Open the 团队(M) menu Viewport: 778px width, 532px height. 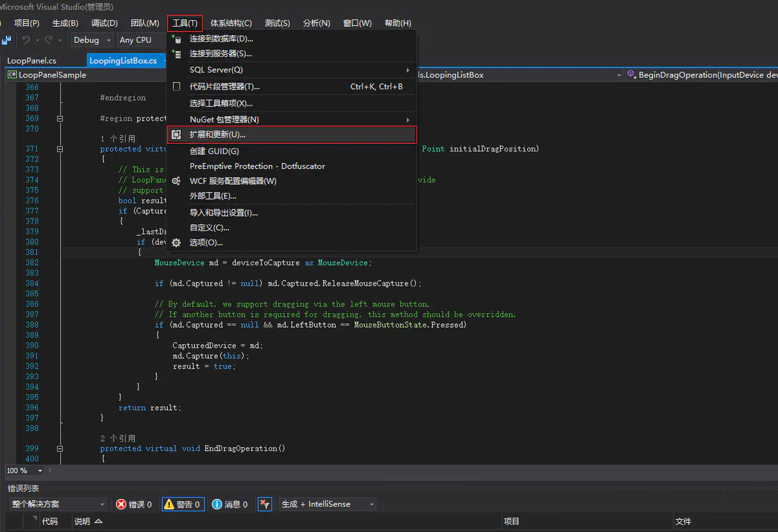tap(145, 23)
